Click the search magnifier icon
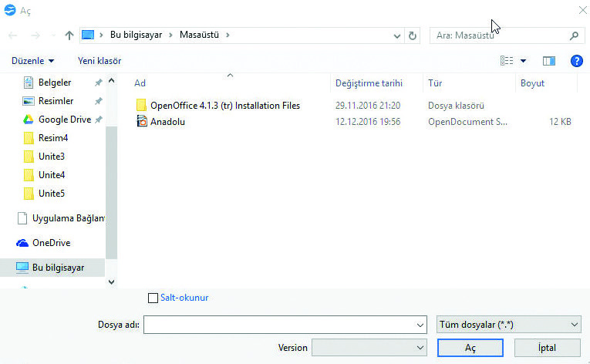590x364 pixels. coord(573,35)
